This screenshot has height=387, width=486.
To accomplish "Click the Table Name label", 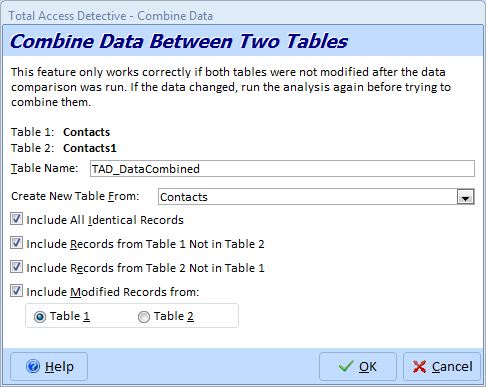I will (x=44, y=168).
